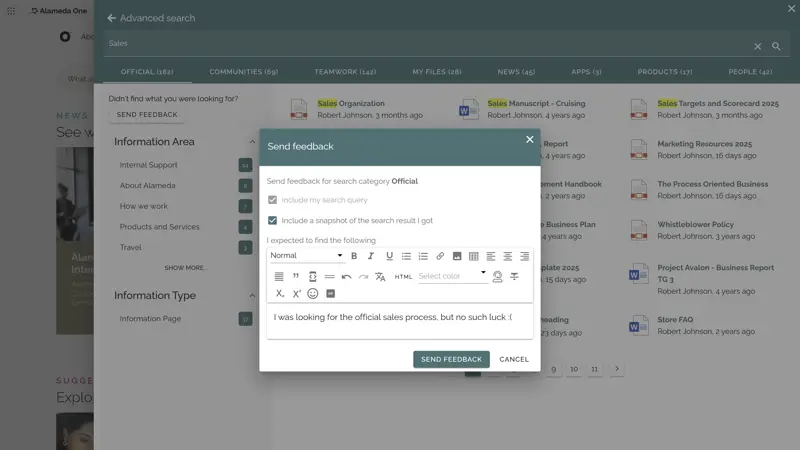The image size is (800, 450).
Task: Switch editor to HTML view
Action: 403,277
